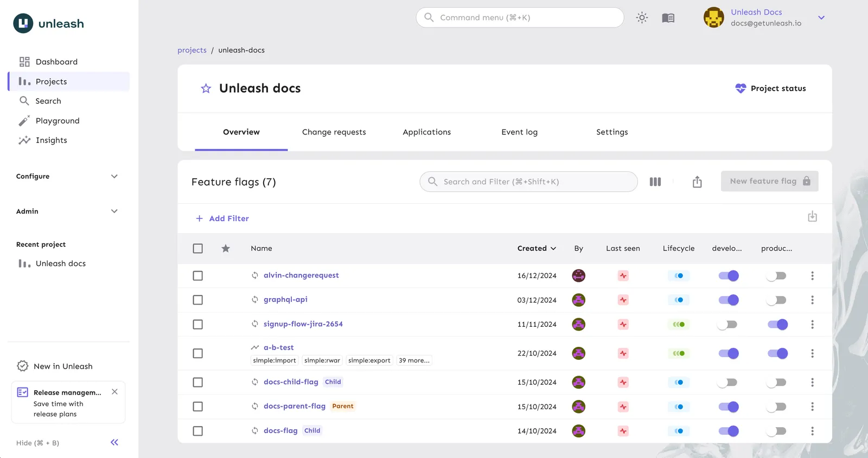Click the favorites star column header
868x458 pixels.
pyautogui.click(x=226, y=248)
